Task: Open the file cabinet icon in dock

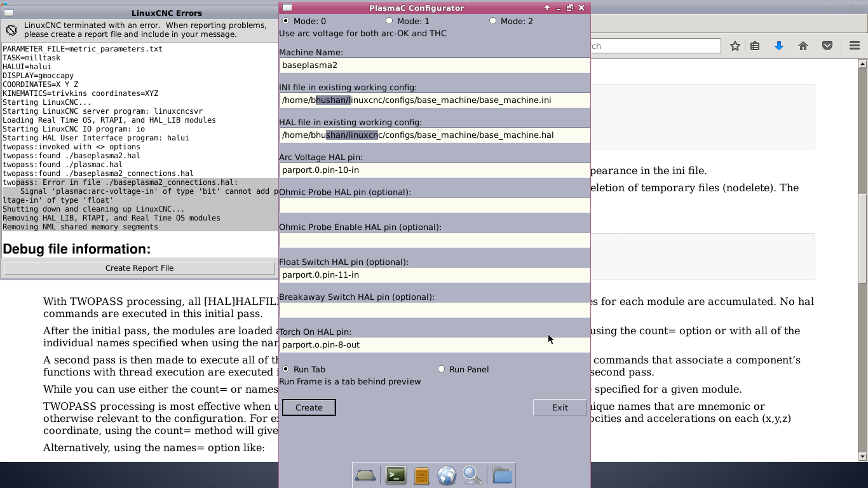Action: click(421, 475)
